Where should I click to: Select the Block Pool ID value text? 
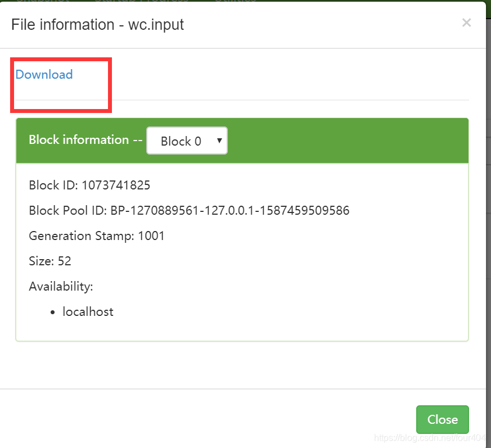click(230, 210)
